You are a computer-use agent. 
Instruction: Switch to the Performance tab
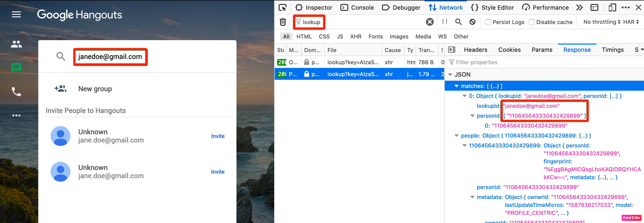(x=545, y=8)
